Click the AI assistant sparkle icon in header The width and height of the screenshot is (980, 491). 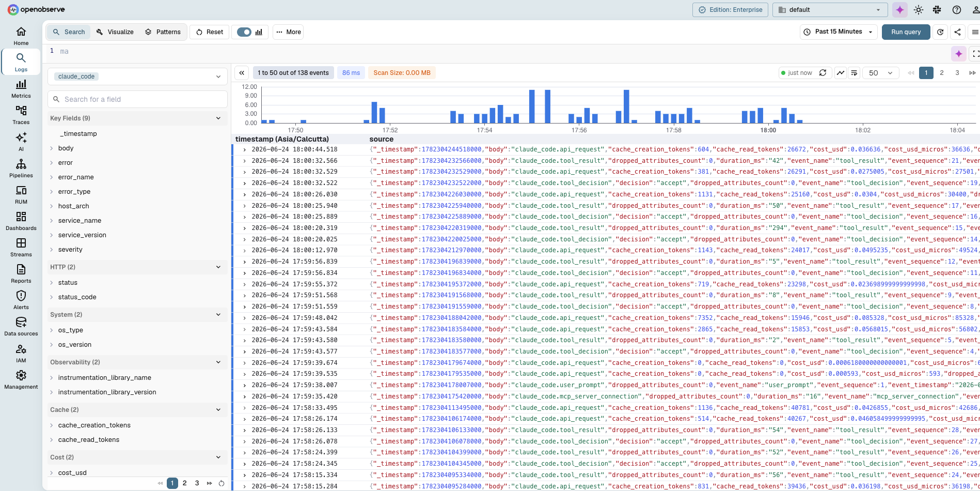click(900, 10)
